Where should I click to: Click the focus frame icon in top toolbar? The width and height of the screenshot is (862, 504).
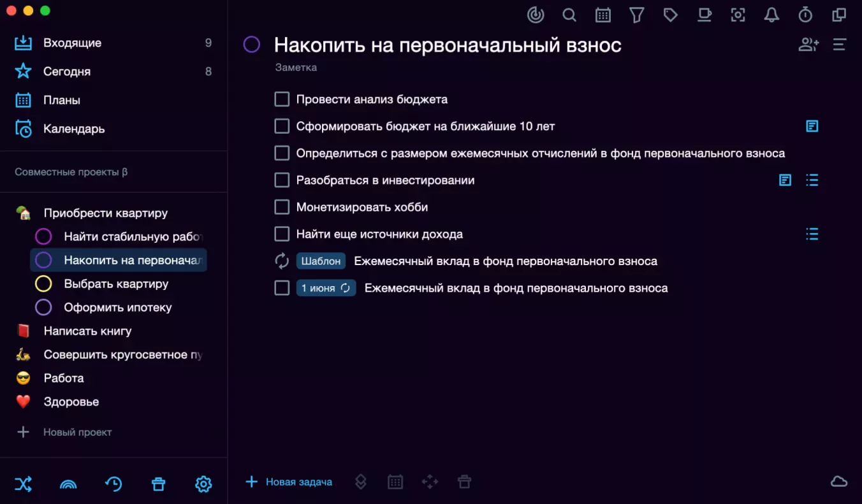(738, 15)
